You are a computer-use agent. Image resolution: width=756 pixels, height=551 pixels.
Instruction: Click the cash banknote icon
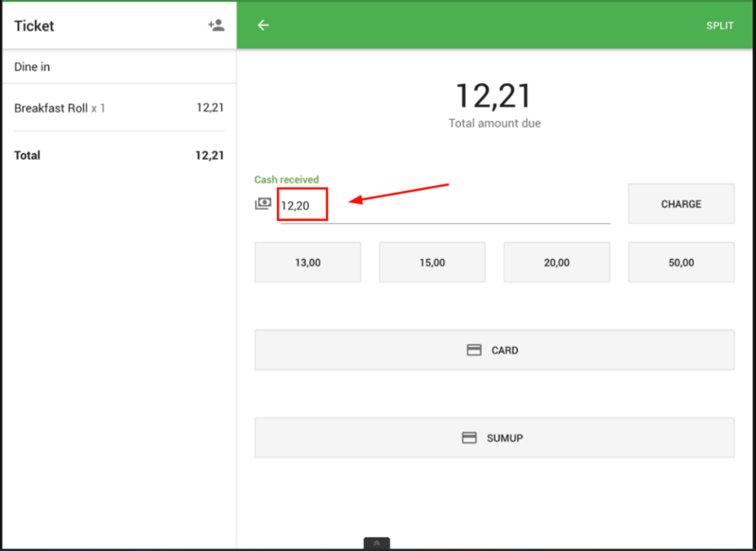click(x=263, y=204)
